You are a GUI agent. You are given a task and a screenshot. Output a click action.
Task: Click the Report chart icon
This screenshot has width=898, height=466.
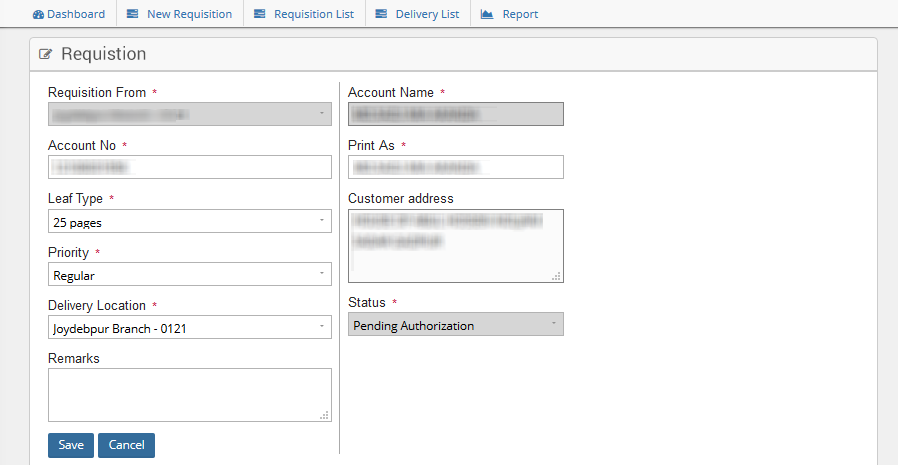point(487,14)
